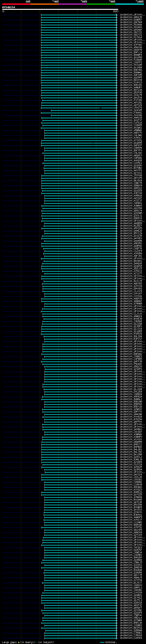Select hit label UniRef100_Q4FQ37

pyautogui.click(x=131, y=146)
